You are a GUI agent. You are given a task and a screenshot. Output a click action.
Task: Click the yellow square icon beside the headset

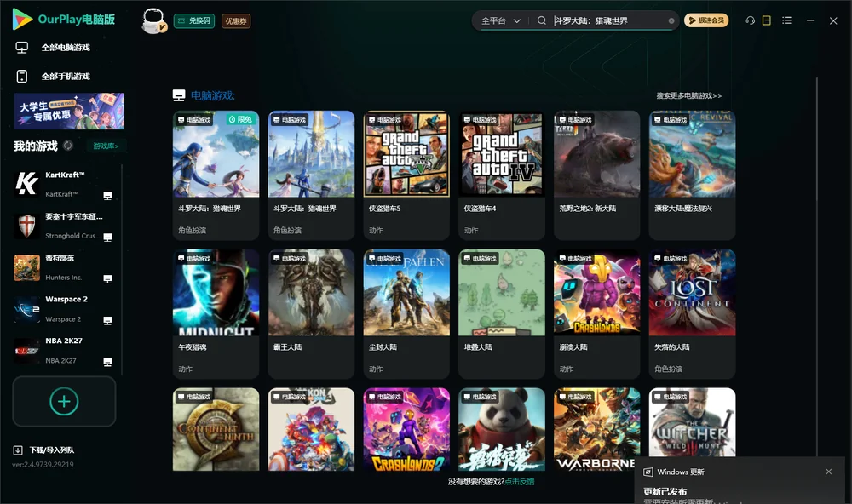[x=767, y=20]
